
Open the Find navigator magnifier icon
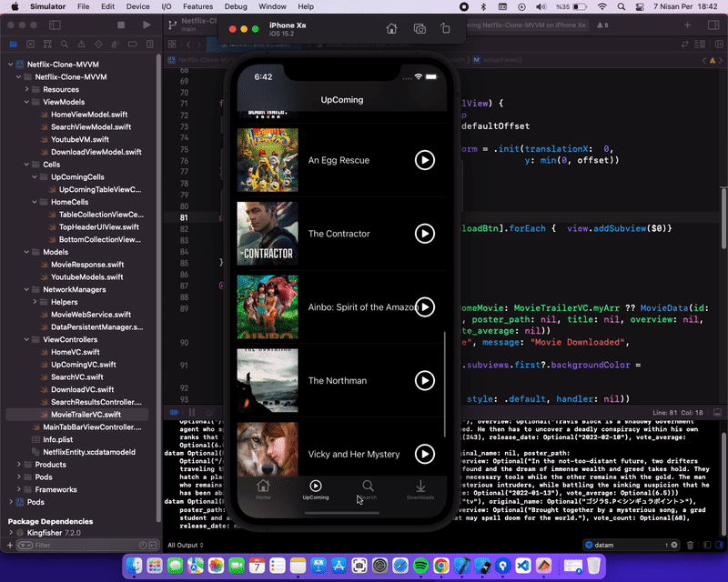pos(65,44)
